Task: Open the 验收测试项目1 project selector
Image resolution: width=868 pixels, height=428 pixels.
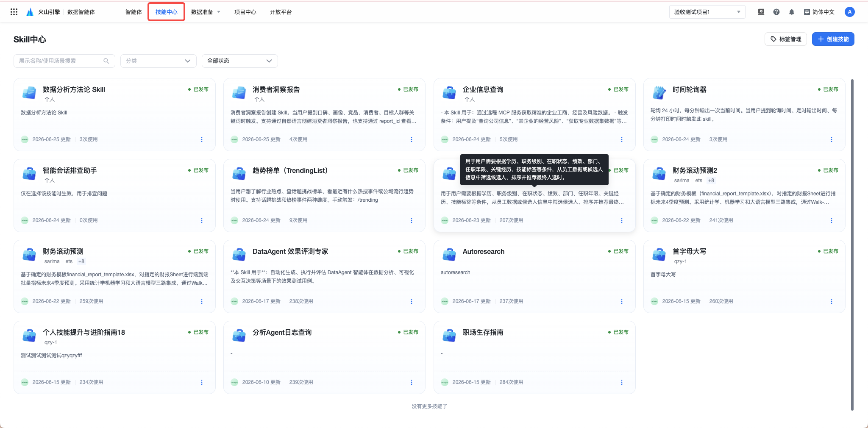Action: click(x=707, y=12)
